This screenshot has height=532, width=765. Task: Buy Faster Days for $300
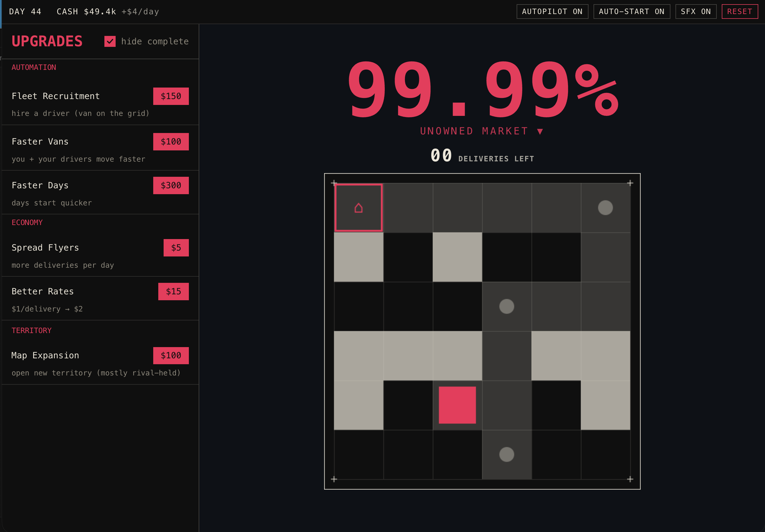[171, 185]
